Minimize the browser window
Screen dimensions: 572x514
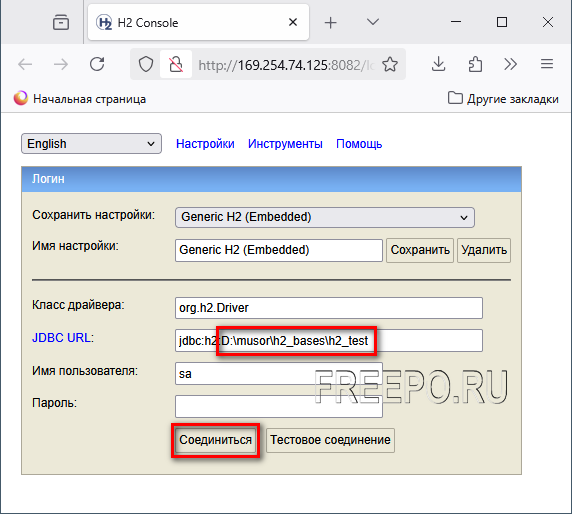pyautogui.click(x=456, y=22)
